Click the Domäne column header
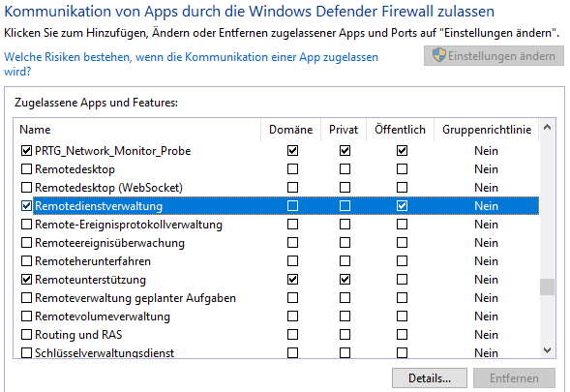 pos(291,130)
